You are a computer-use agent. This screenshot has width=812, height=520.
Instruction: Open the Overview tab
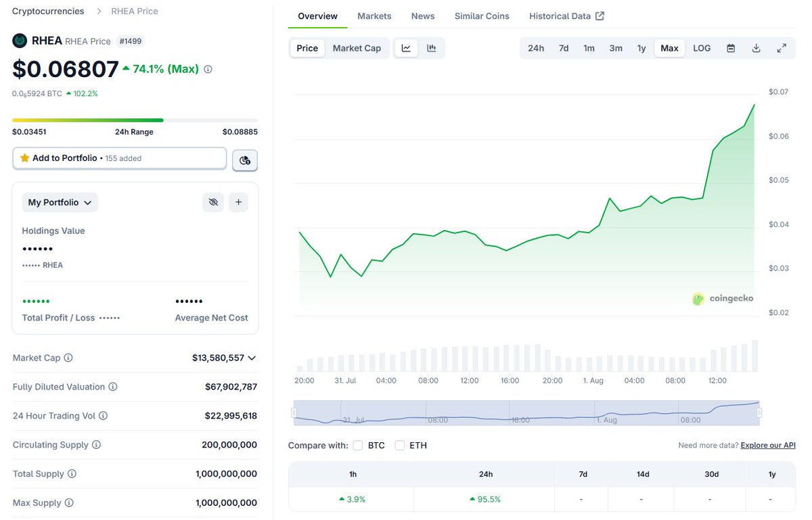click(317, 16)
